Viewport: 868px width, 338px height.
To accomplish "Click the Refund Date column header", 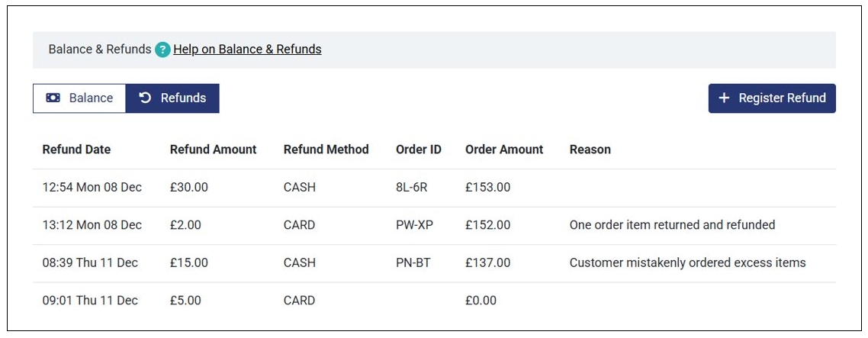I will [76, 150].
